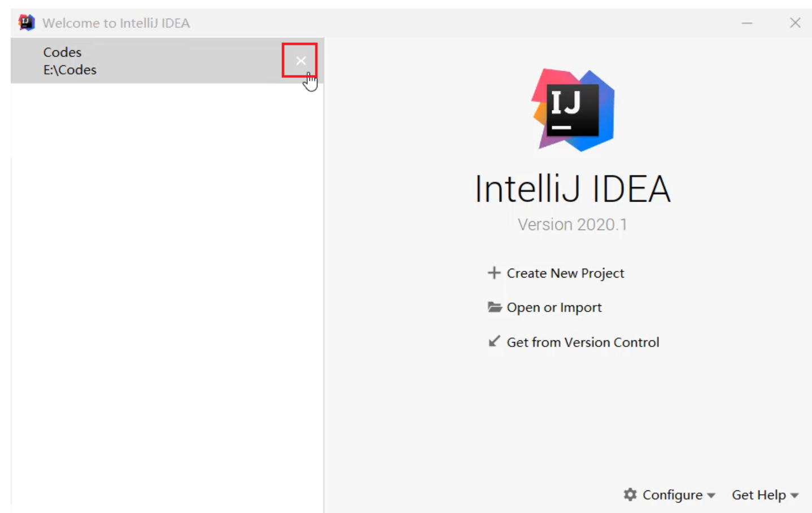The image size is (812, 513).
Task: Click the Version 2020.1 text
Action: click(572, 225)
